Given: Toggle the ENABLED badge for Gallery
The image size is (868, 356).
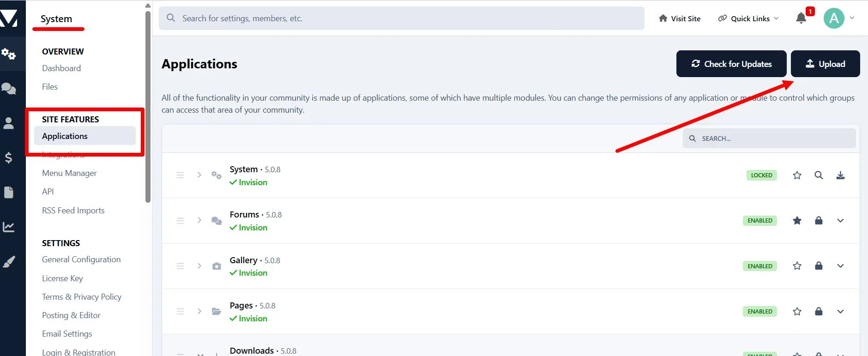Looking at the screenshot, I should coord(760,266).
